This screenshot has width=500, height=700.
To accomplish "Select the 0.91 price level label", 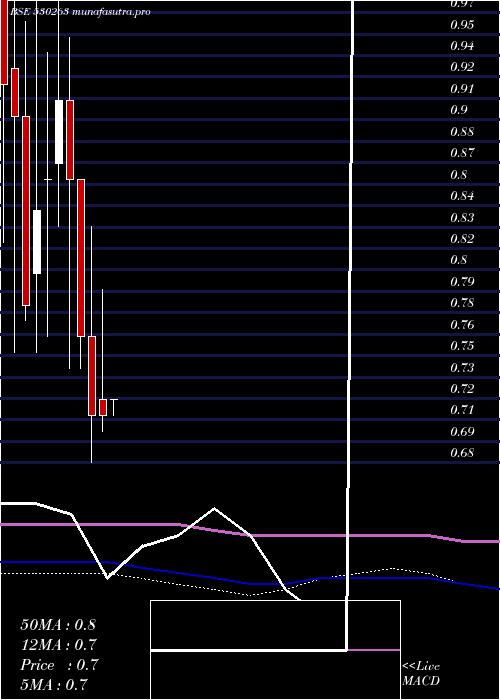I will click(462, 88).
